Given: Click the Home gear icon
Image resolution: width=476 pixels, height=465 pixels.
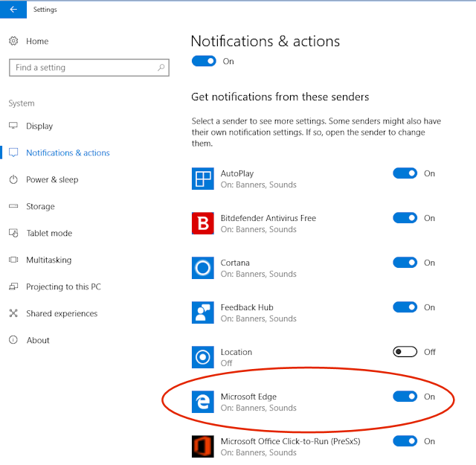Looking at the screenshot, I should point(13,41).
